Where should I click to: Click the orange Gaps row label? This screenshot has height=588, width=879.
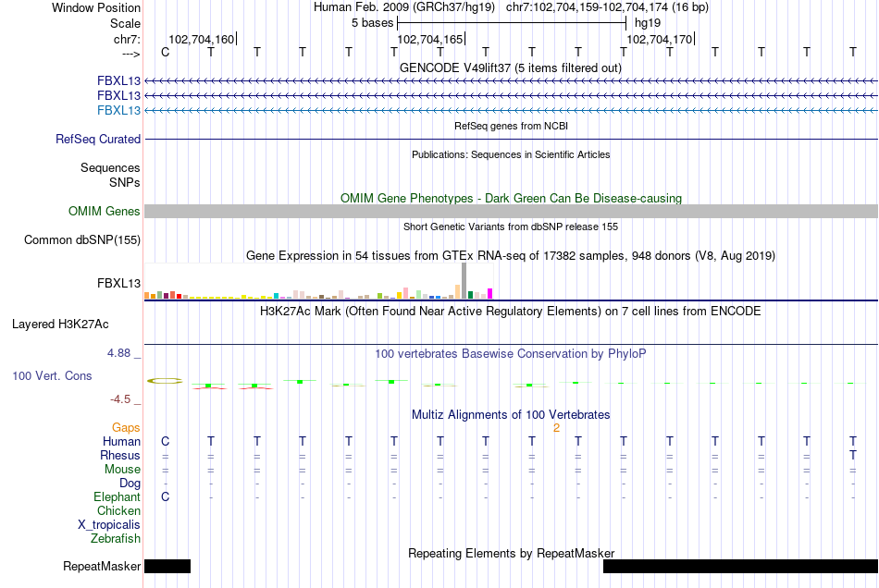tap(126, 428)
